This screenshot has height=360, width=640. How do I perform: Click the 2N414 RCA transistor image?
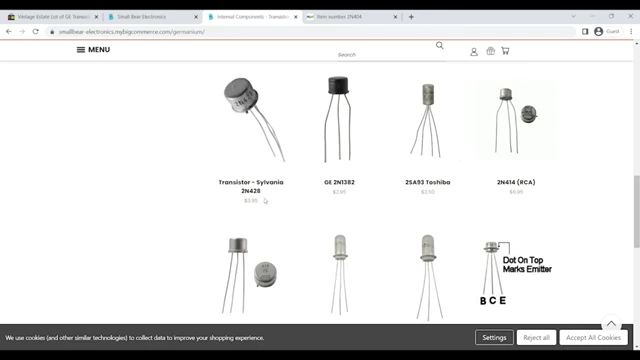[516, 120]
